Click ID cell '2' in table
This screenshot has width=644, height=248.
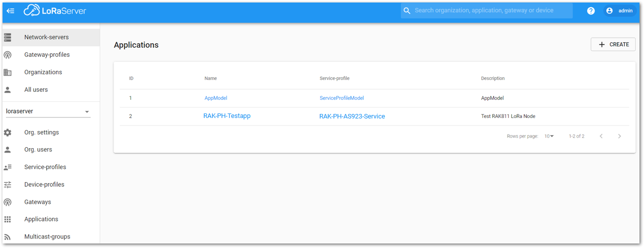pos(131,116)
